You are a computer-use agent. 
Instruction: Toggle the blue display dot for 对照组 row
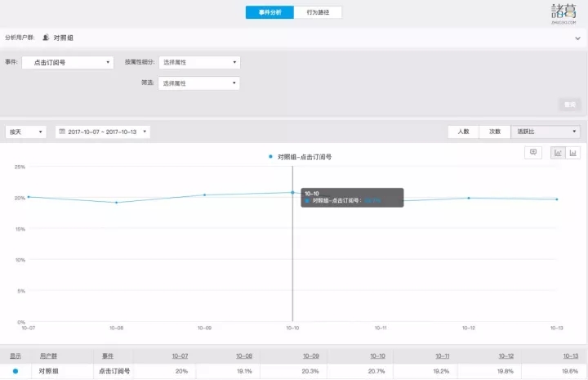[x=16, y=371]
